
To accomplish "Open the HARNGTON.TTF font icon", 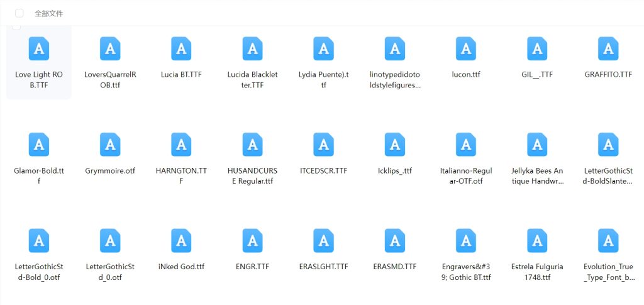I will point(181,145).
